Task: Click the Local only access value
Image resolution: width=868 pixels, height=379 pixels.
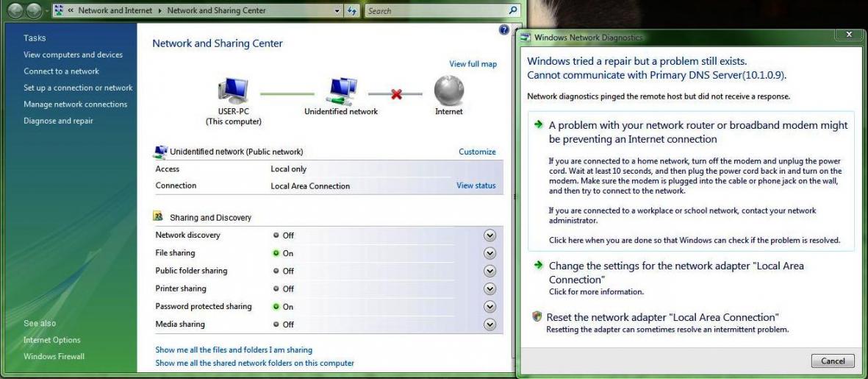Action: click(x=288, y=169)
